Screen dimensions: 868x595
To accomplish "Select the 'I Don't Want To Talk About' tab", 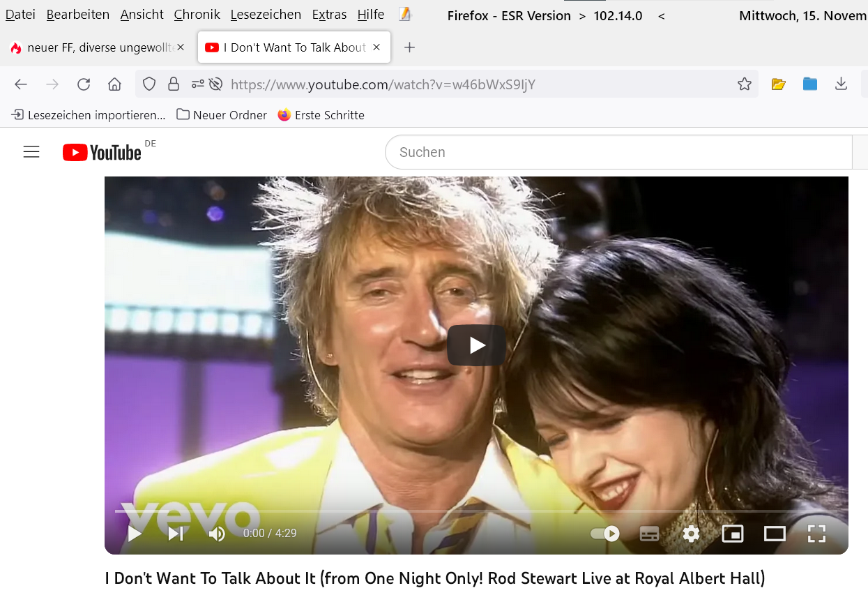I will pyautogui.click(x=294, y=47).
